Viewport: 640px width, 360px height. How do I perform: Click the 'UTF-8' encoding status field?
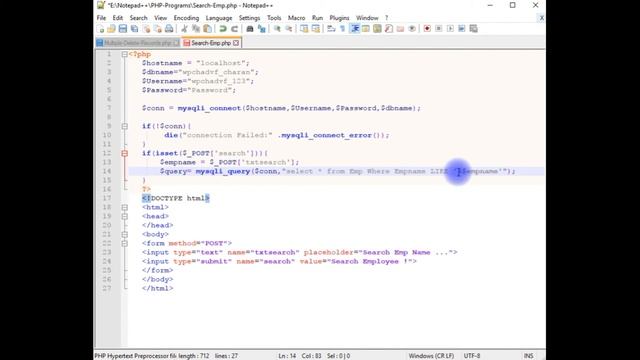point(472,356)
